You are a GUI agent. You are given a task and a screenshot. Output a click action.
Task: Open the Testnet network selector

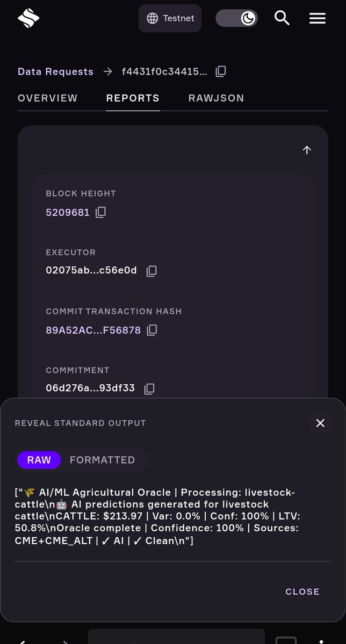pos(170,18)
